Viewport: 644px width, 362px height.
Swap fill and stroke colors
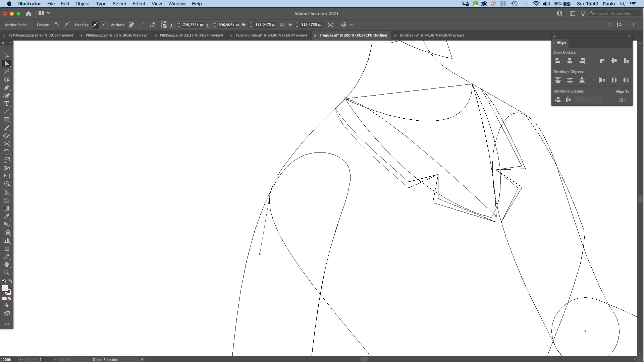click(x=10, y=281)
